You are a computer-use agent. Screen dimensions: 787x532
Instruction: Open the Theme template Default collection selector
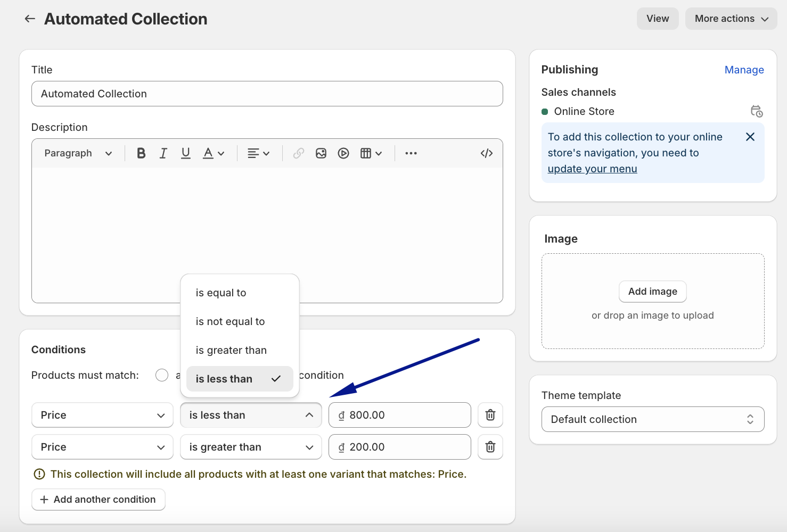pyautogui.click(x=653, y=419)
